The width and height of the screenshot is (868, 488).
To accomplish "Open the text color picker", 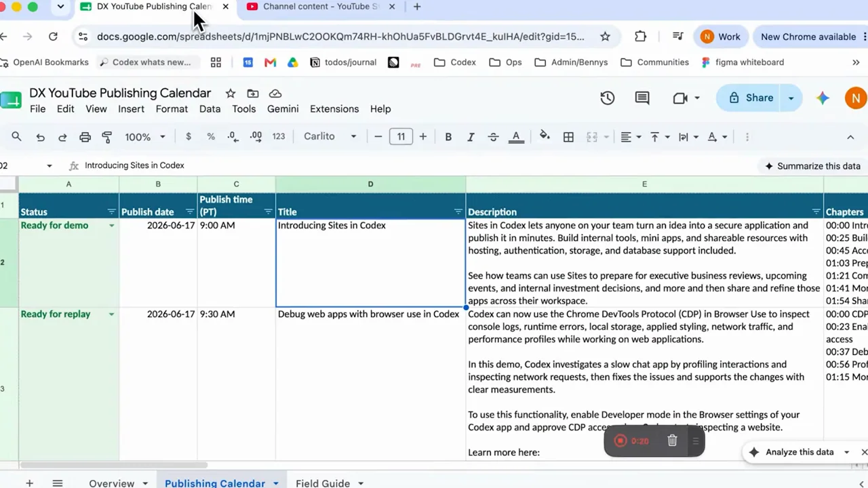I will [516, 137].
